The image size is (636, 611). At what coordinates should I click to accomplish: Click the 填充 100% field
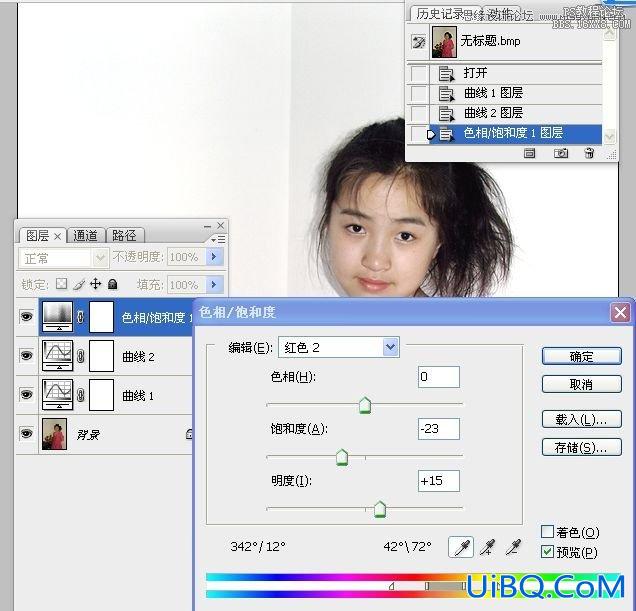[186, 285]
